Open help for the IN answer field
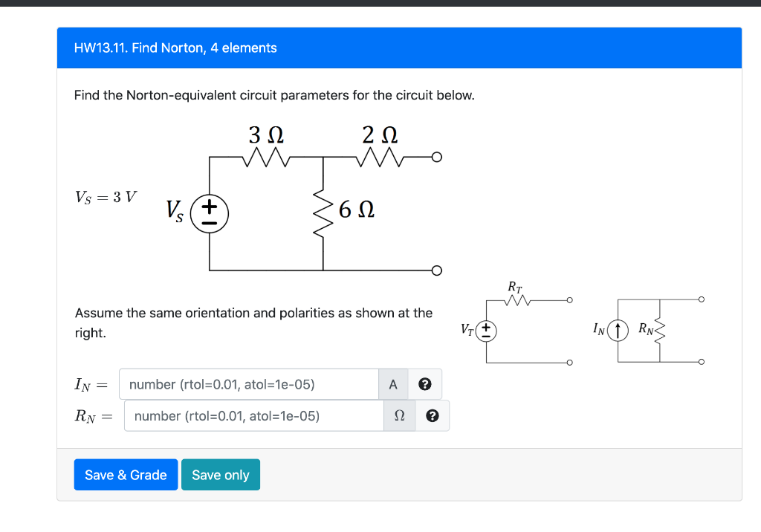 pos(424,384)
